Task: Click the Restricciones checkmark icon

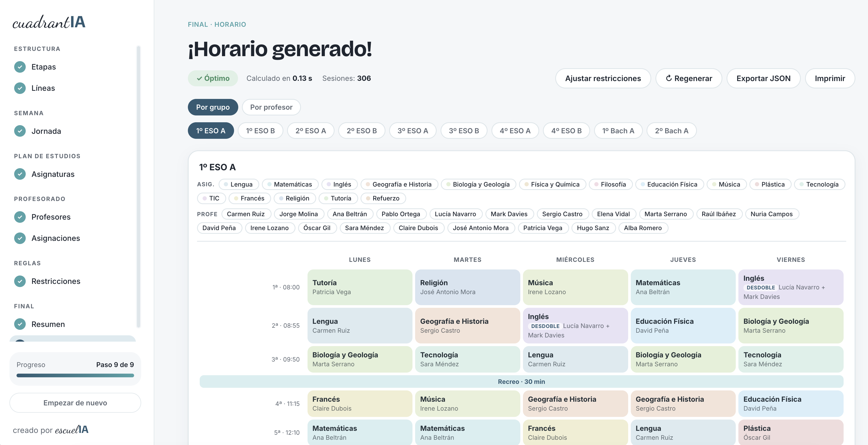Action: [x=20, y=281]
